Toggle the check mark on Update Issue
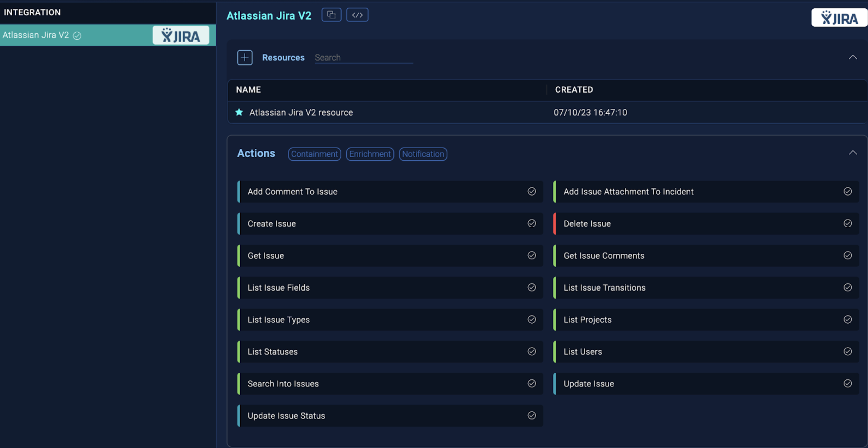The image size is (868, 448). 848,383
